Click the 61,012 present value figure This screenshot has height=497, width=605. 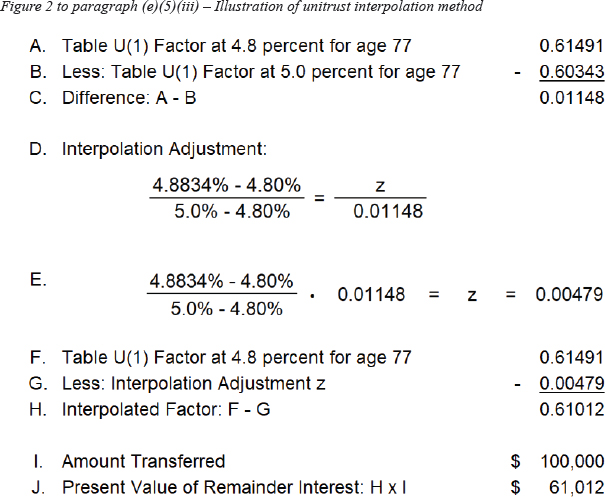point(578,487)
